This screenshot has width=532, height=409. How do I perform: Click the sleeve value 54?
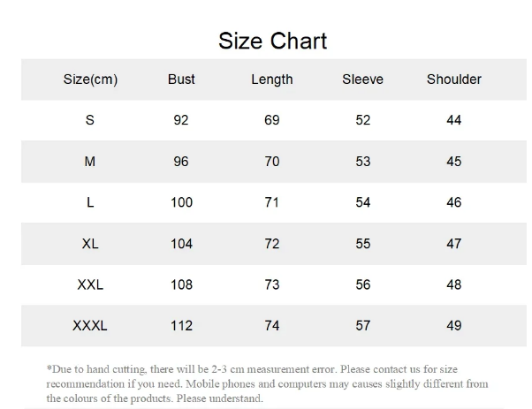click(x=362, y=202)
